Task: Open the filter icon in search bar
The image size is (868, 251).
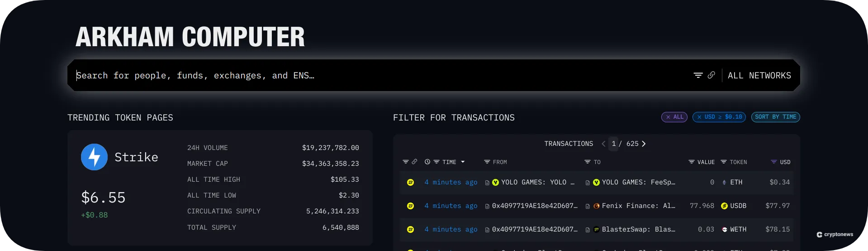Action: pos(698,75)
